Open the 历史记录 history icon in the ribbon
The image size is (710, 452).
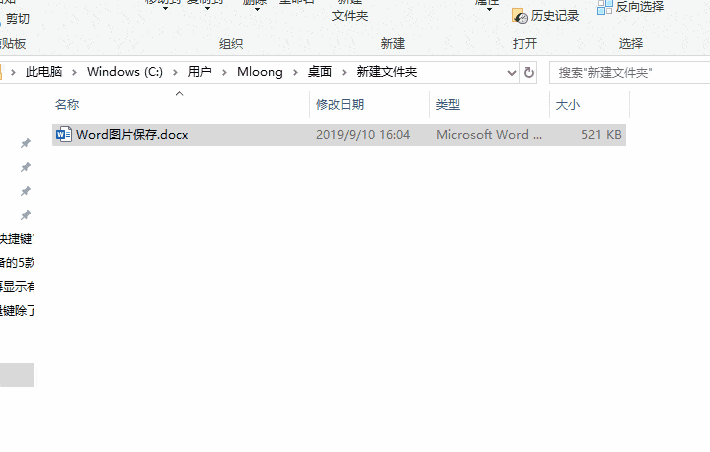click(x=520, y=16)
